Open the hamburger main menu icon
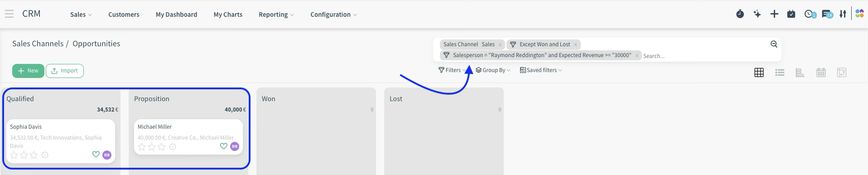 (9, 14)
